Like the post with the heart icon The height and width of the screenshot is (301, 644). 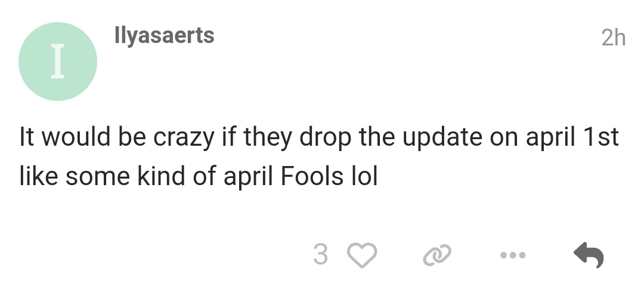(x=362, y=256)
